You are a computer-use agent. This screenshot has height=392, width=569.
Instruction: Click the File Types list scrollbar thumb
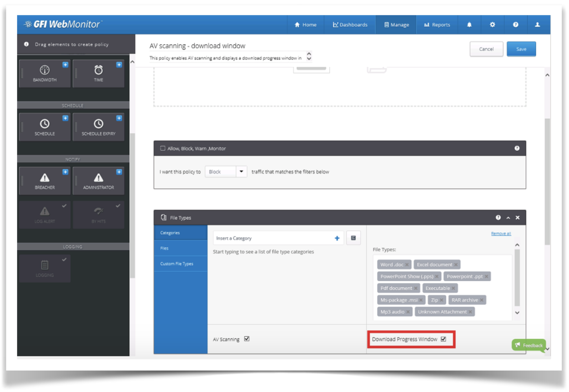pyautogui.click(x=517, y=278)
